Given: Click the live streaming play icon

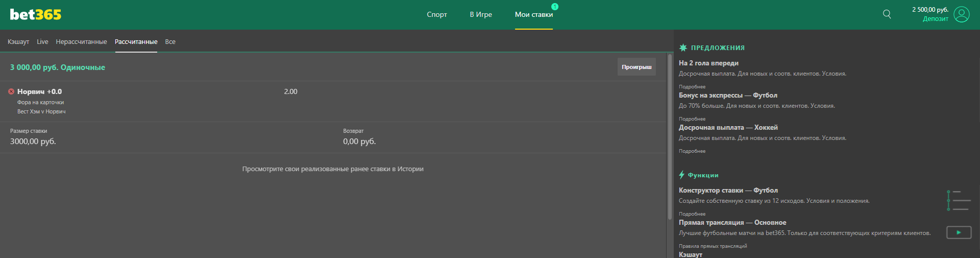Looking at the screenshot, I should point(959,232).
